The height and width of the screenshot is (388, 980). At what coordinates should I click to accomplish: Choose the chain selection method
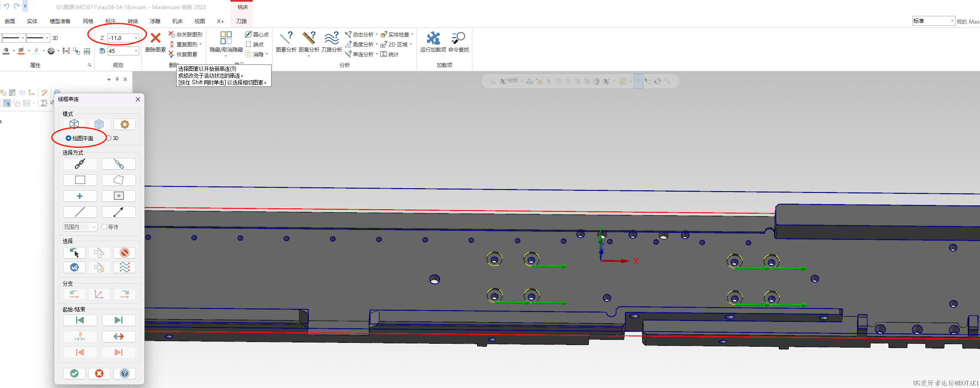pos(80,164)
